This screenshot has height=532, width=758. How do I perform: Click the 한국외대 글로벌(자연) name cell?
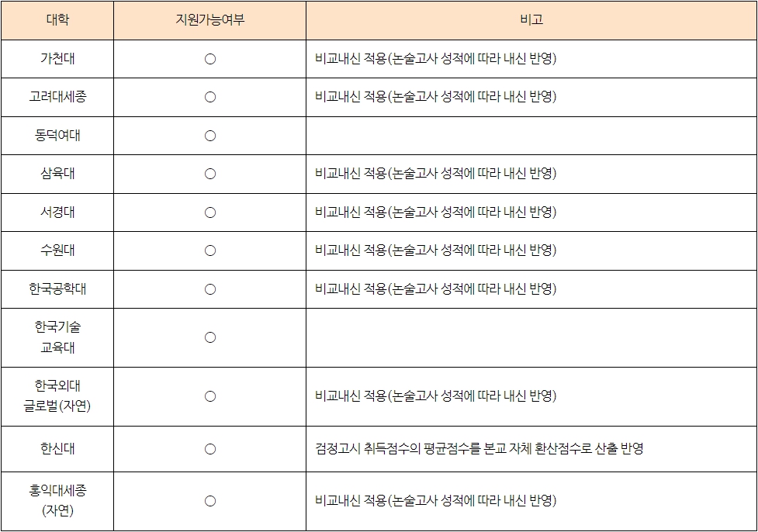coord(57,397)
